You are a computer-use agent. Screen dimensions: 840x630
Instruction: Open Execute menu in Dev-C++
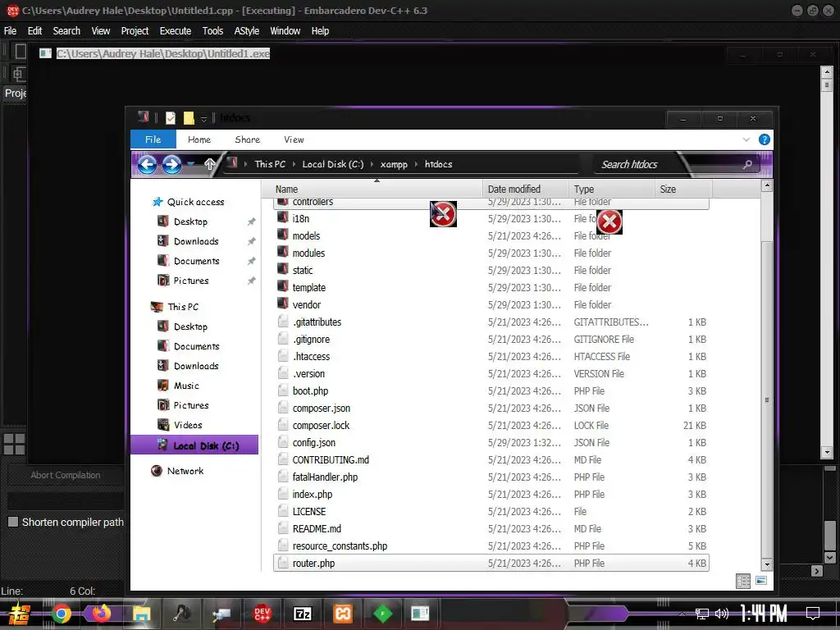click(x=176, y=31)
